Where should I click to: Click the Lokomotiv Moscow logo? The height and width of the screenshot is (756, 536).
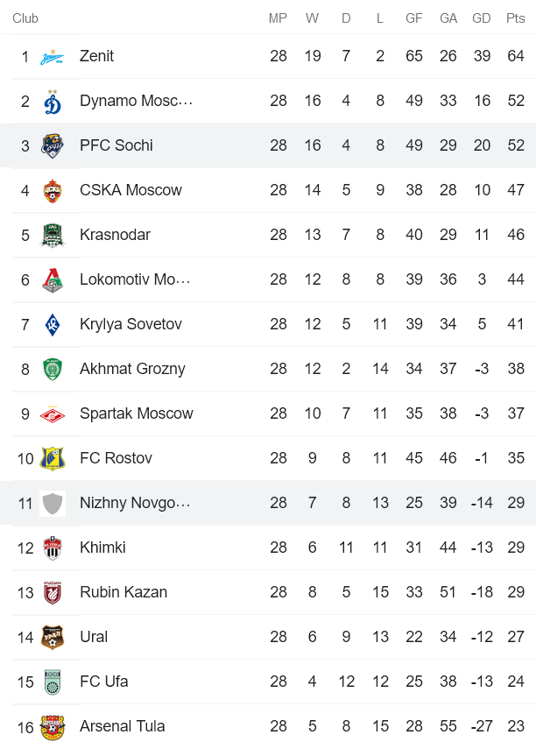53,280
